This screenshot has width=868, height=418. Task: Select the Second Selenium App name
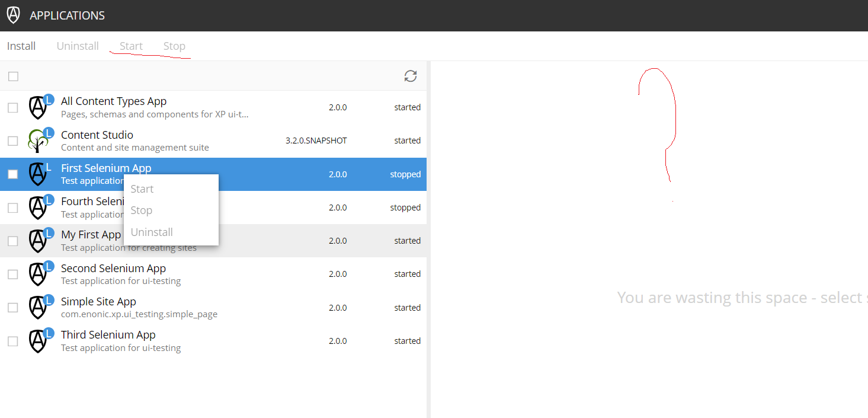tap(113, 268)
